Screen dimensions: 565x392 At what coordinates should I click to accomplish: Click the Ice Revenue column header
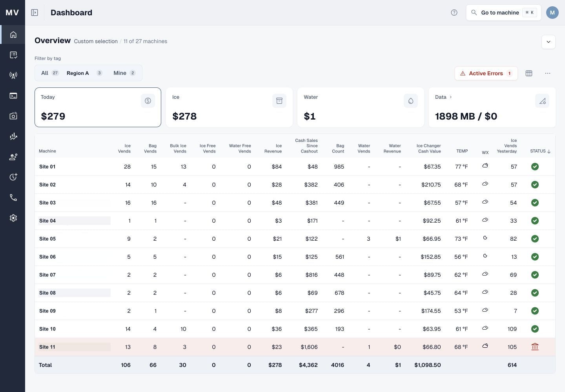coord(273,148)
